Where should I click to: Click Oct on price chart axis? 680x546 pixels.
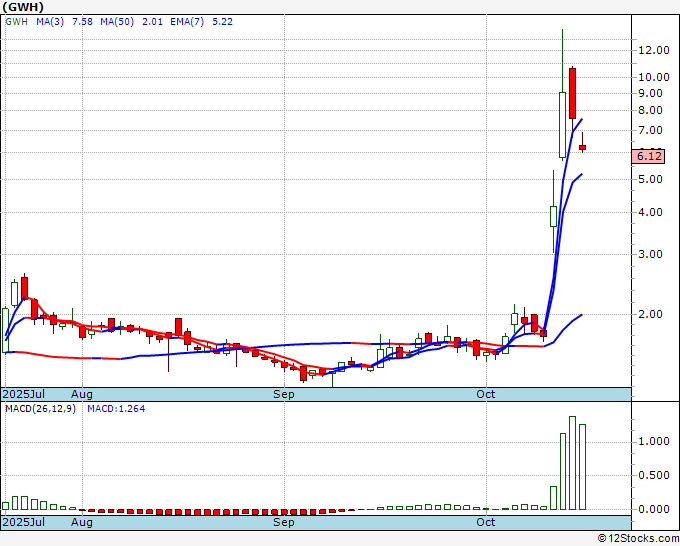486,394
